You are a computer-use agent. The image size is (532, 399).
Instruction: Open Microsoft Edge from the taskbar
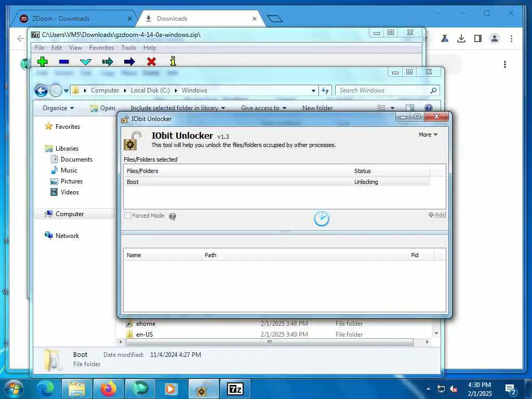click(x=46, y=389)
